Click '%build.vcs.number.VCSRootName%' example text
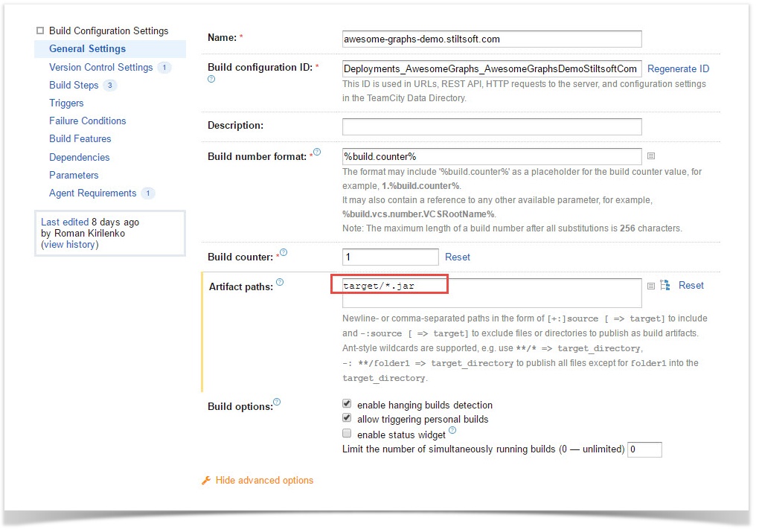759x532 pixels. (419, 214)
